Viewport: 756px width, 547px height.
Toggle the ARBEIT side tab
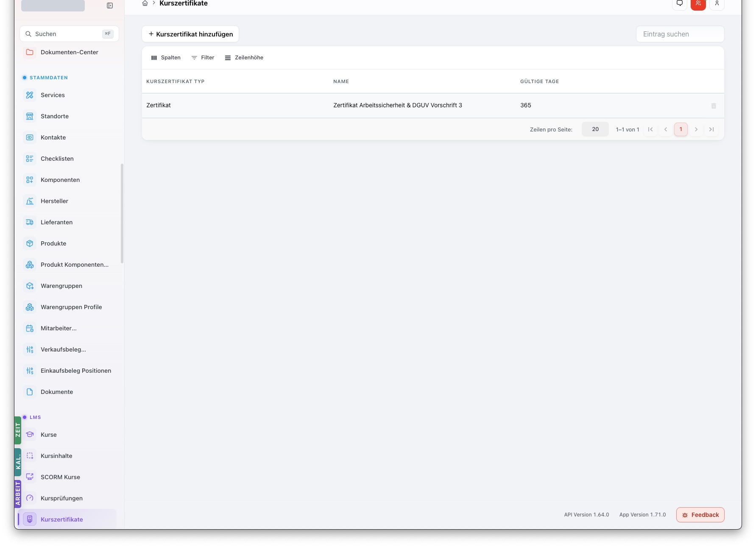point(18,494)
